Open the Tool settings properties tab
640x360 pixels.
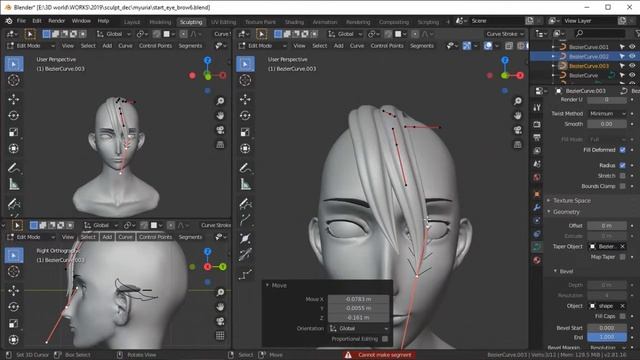(x=537, y=107)
